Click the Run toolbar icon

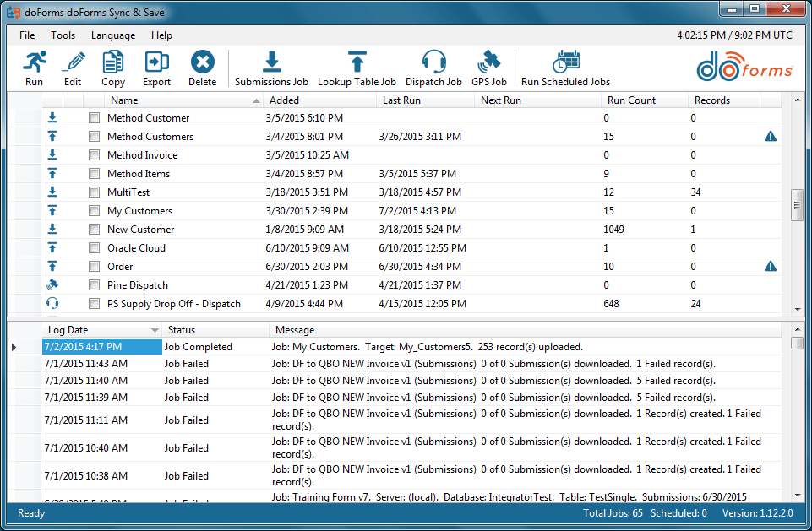(x=34, y=62)
